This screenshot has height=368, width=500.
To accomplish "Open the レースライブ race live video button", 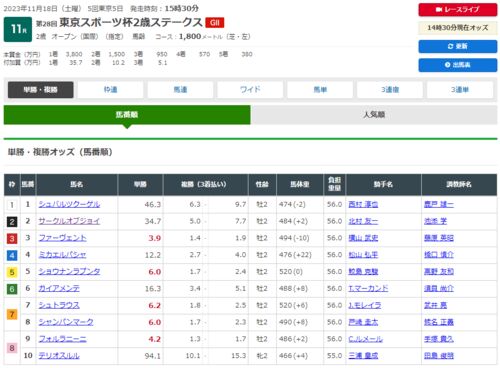I will point(458,9).
